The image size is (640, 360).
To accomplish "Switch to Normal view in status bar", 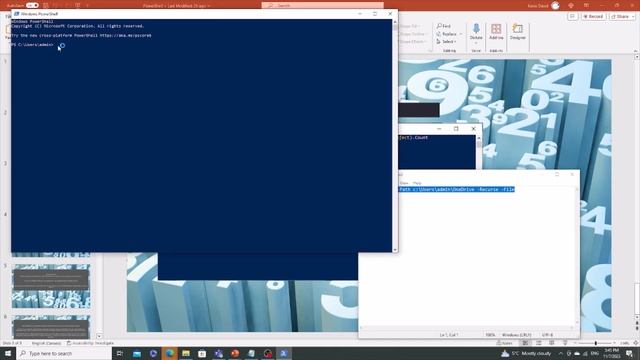I will [x=525, y=343].
